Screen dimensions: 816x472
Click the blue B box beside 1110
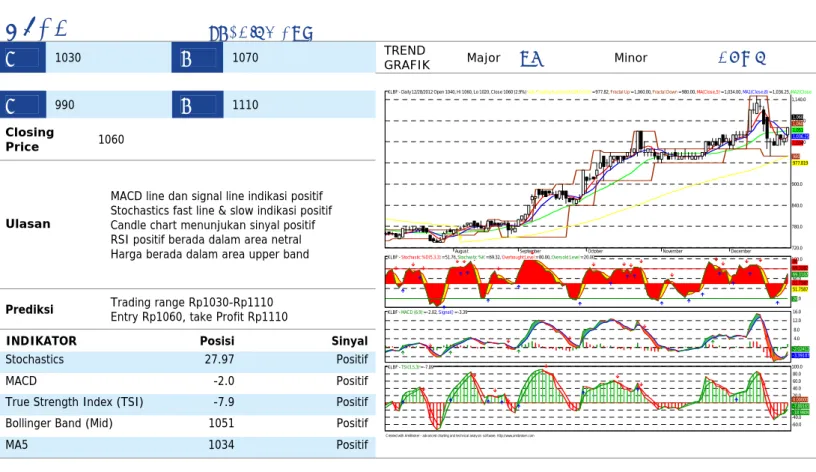coord(197,105)
